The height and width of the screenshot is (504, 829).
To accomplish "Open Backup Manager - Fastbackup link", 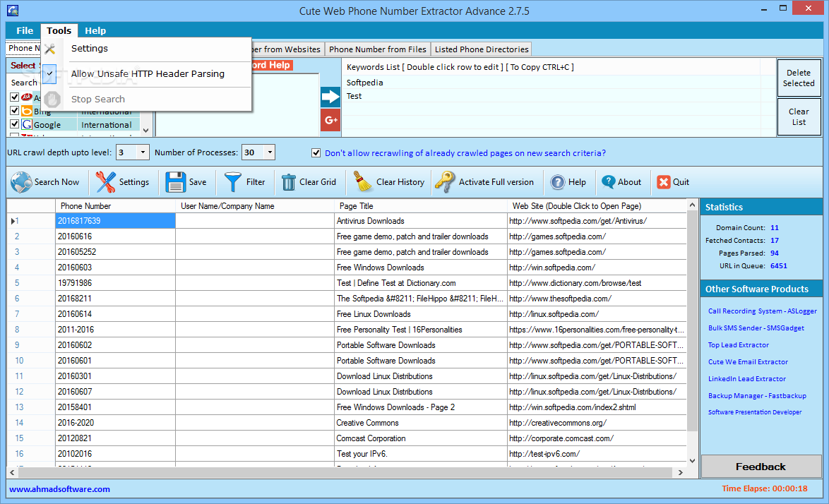I will pyautogui.click(x=757, y=396).
